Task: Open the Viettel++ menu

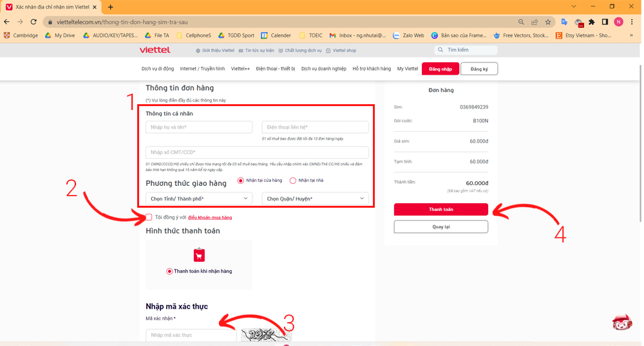Action: (x=240, y=69)
